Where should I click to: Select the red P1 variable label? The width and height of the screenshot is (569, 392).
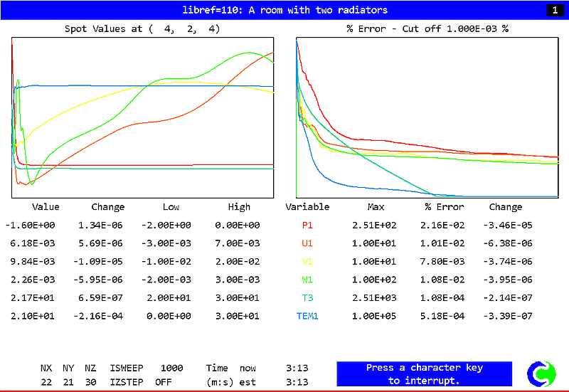pyautogui.click(x=307, y=225)
